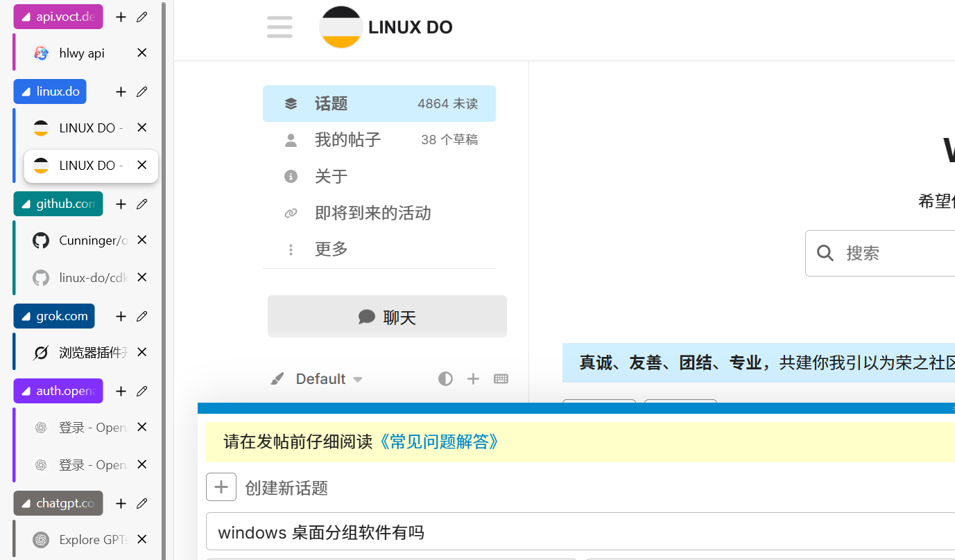Open 话题 topics in the sidebar
The width and height of the screenshot is (955, 560).
click(x=379, y=104)
